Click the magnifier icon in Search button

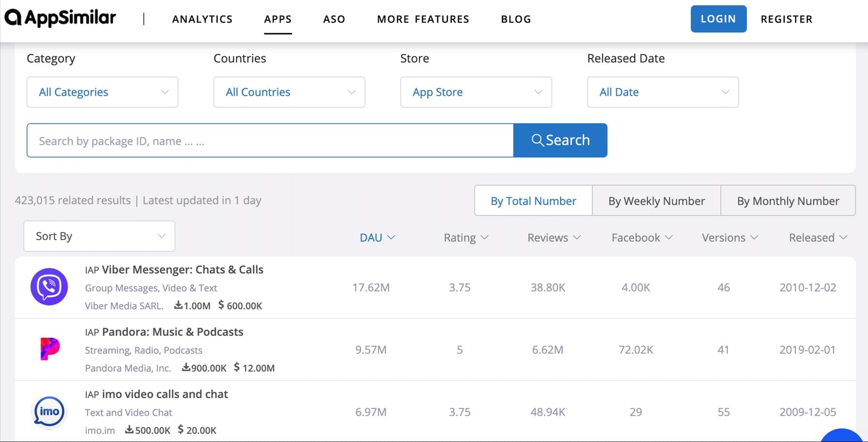click(537, 140)
